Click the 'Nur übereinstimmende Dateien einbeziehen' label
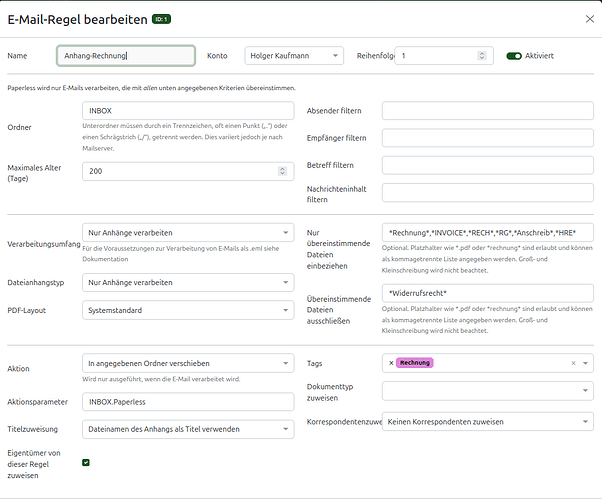Screen dimensions: 602x500 (338, 249)
